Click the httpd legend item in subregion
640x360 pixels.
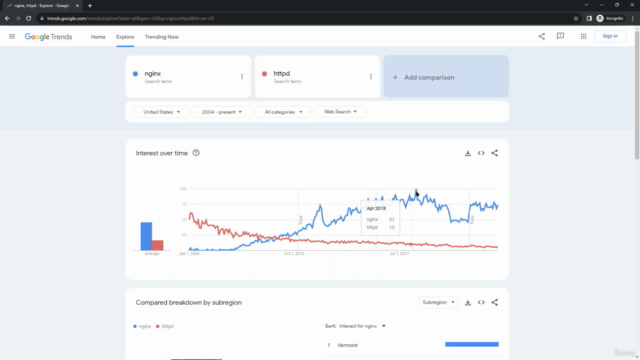click(165, 326)
